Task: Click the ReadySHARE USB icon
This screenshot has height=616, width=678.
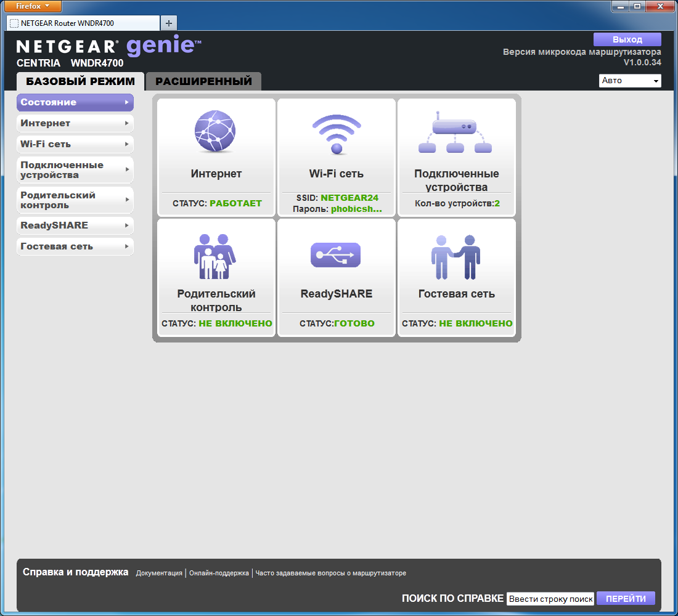Action: pyautogui.click(x=336, y=254)
